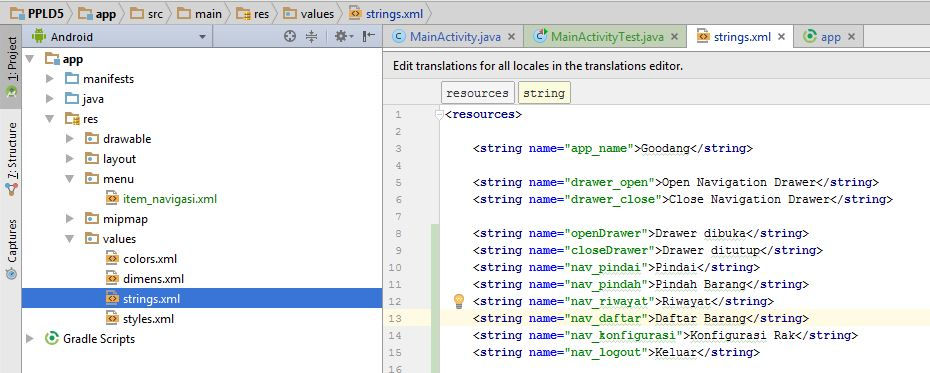Click the dimens.xml file icon
The height and width of the screenshot is (373, 930).
click(112, 279)
